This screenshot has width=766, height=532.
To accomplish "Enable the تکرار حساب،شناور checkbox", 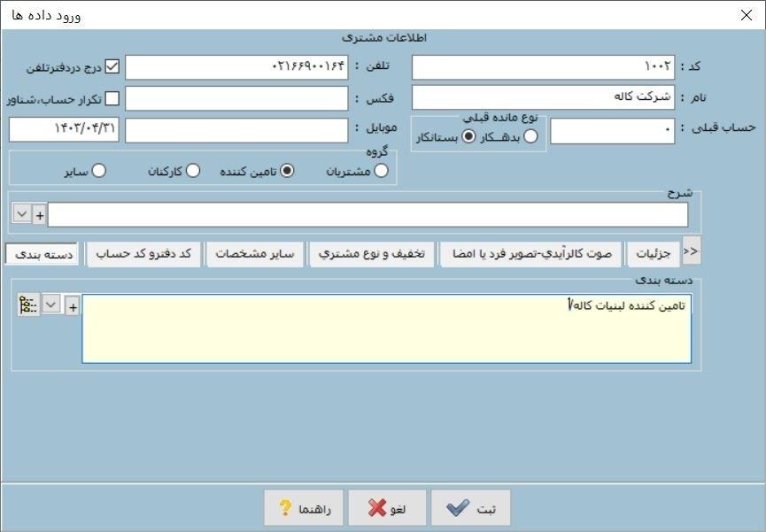I will coord(112,98).
